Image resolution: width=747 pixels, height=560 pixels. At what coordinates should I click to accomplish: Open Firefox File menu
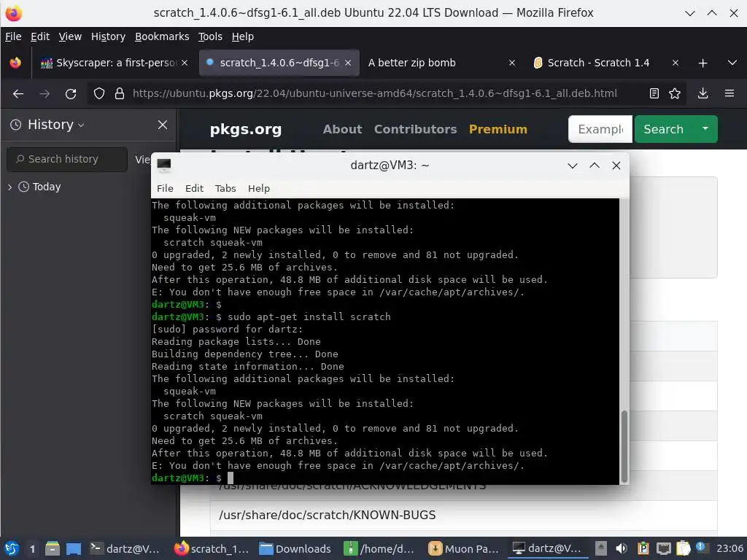click(x=13, y=36)
